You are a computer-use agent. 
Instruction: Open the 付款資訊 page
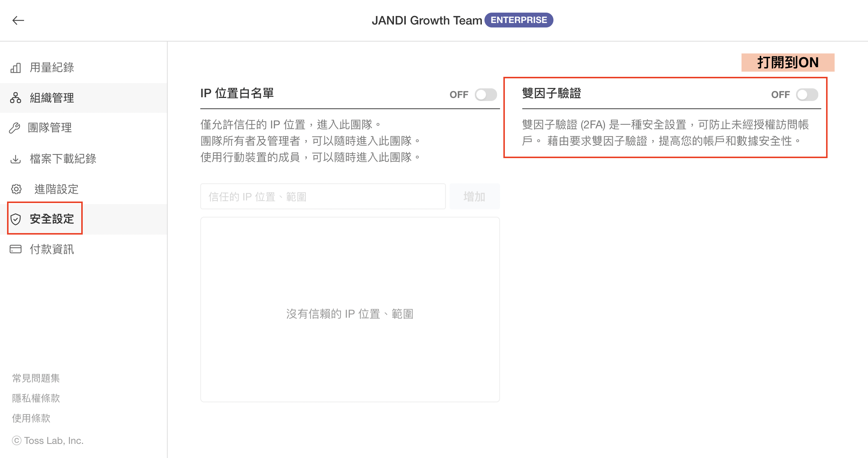click(x=52, y=249)
